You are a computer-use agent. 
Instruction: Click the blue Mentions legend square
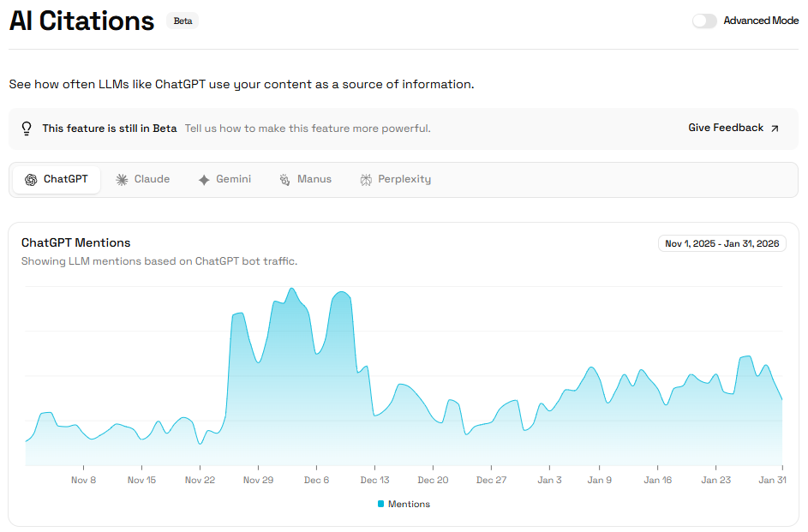pyautogui.click(x=380, y=504)
